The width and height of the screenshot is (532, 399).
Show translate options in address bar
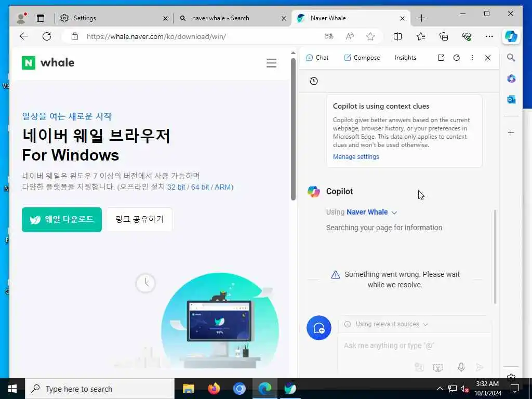329,36
